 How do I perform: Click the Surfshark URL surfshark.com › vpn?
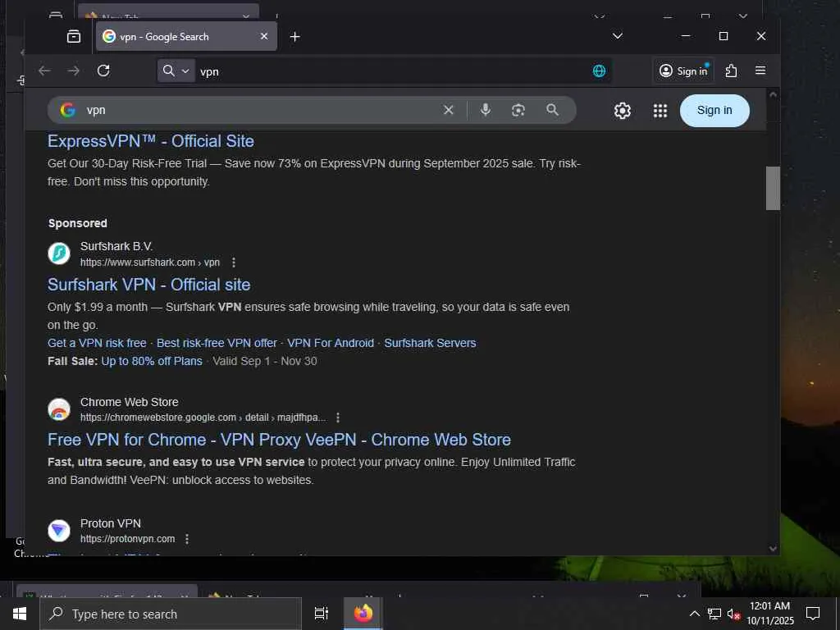150,262
